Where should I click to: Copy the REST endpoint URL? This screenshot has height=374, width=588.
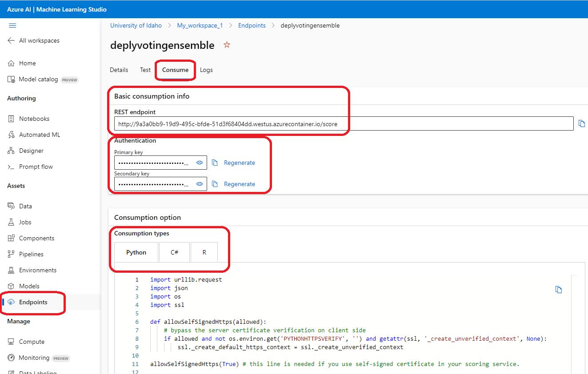[x=582, y=123]
